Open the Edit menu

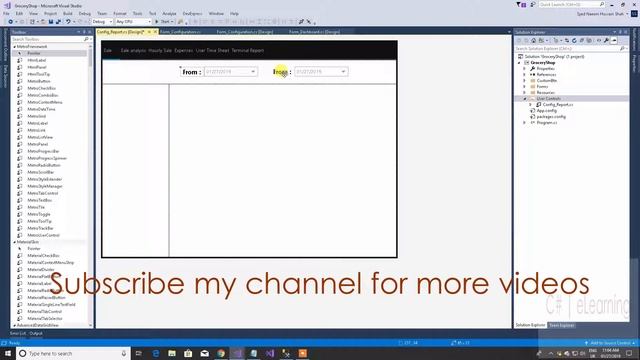(19, 13)
